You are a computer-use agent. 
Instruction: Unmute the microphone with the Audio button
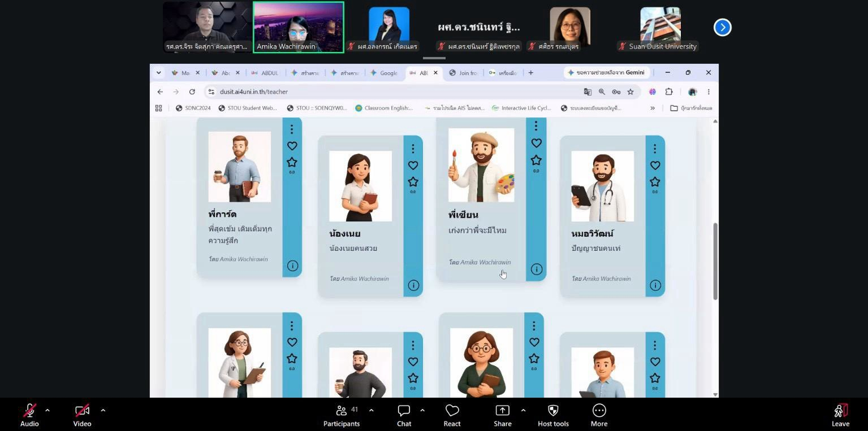click(x=29, y=415)
